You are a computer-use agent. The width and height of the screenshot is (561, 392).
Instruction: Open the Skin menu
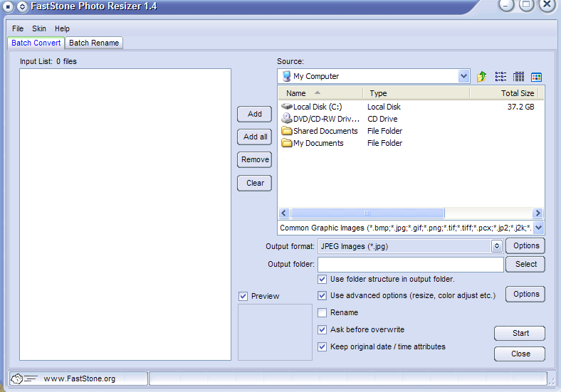(x=39, y=28)
